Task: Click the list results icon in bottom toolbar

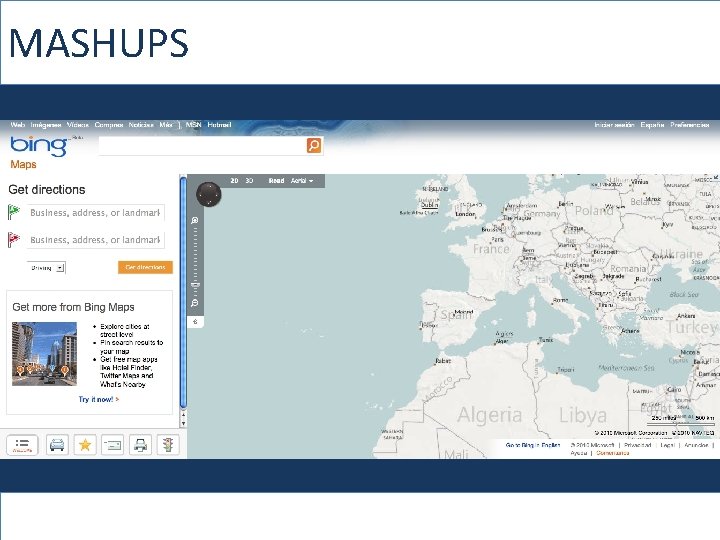Action: click(22, 445)
